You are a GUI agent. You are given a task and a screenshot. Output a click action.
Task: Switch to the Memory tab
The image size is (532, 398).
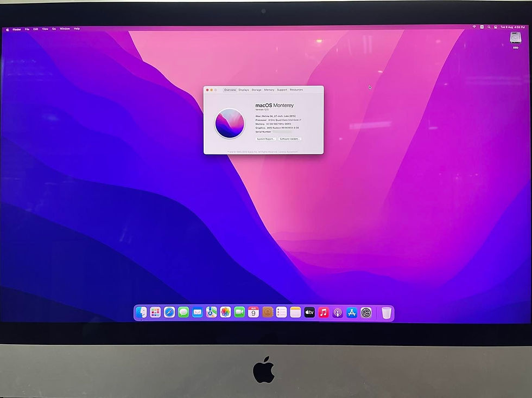[269, 90]
